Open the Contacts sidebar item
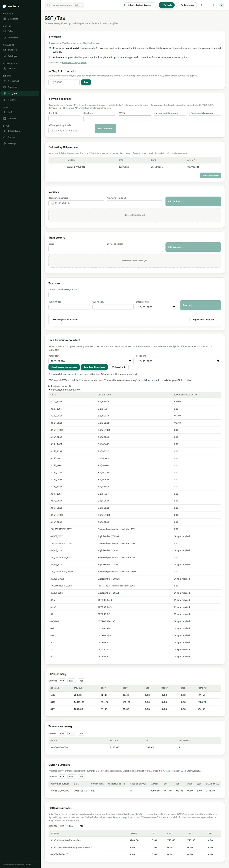The height and width of the screenshot is (868, 229). tap(20, 69)
